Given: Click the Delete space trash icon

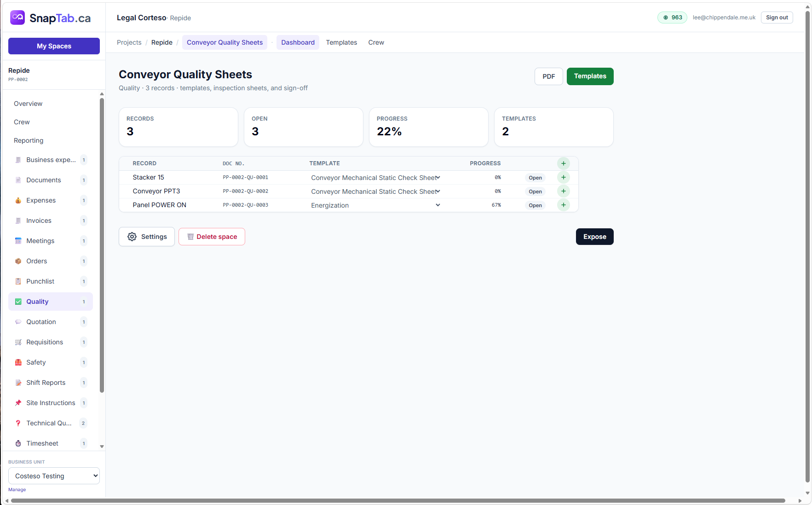Looking at the screenshot, I should pos(190,237).
